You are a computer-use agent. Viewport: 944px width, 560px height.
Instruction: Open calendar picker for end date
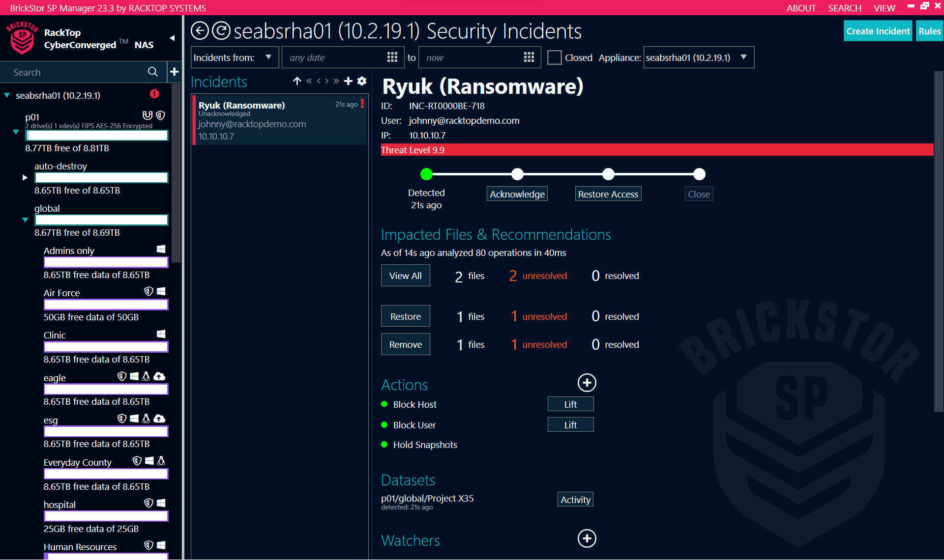pos(529,57)
